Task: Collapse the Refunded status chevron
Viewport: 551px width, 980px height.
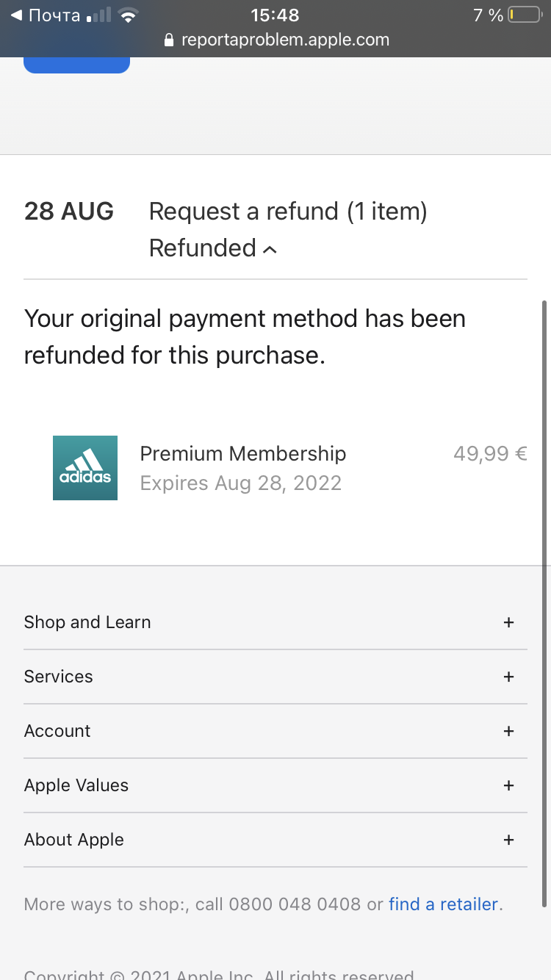Action: (270, 250)
